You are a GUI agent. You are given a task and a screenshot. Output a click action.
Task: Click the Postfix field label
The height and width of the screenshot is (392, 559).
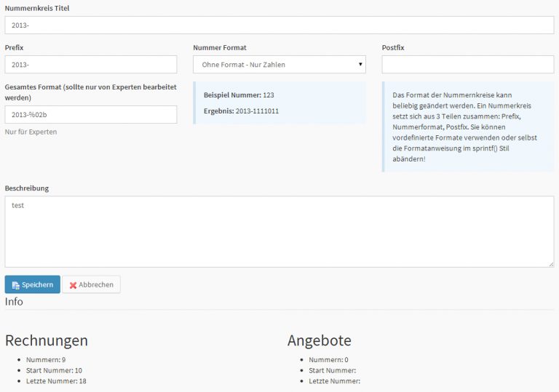point(393,47)
